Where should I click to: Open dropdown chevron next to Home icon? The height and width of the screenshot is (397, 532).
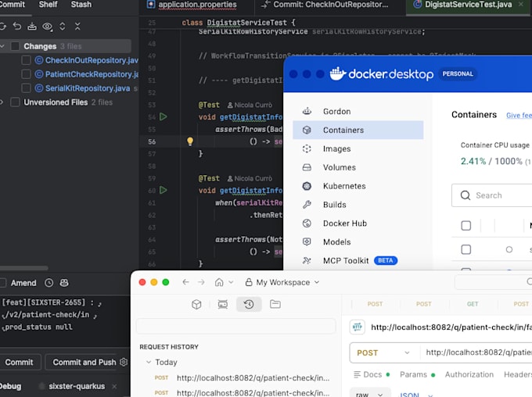point(231,282)
